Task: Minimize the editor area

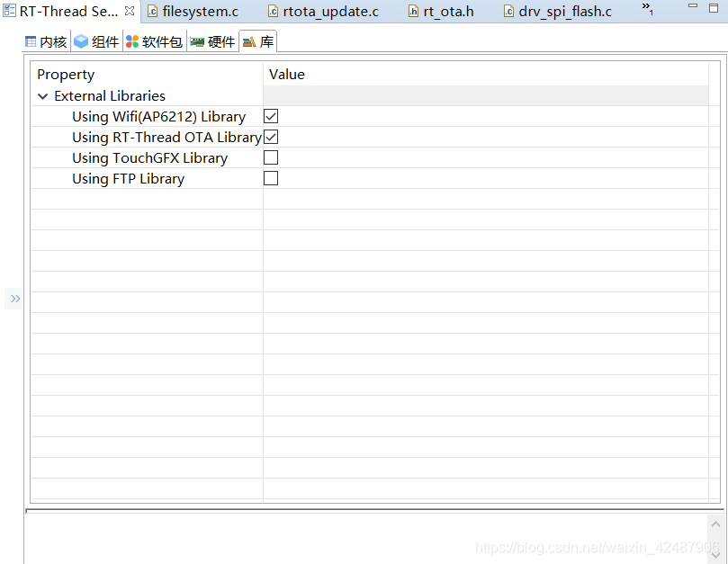Action: click(x=693, y=6)
